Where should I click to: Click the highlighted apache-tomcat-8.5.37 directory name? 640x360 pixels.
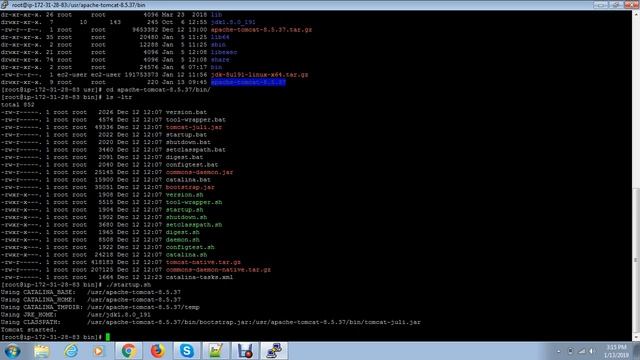pos(248,82)
